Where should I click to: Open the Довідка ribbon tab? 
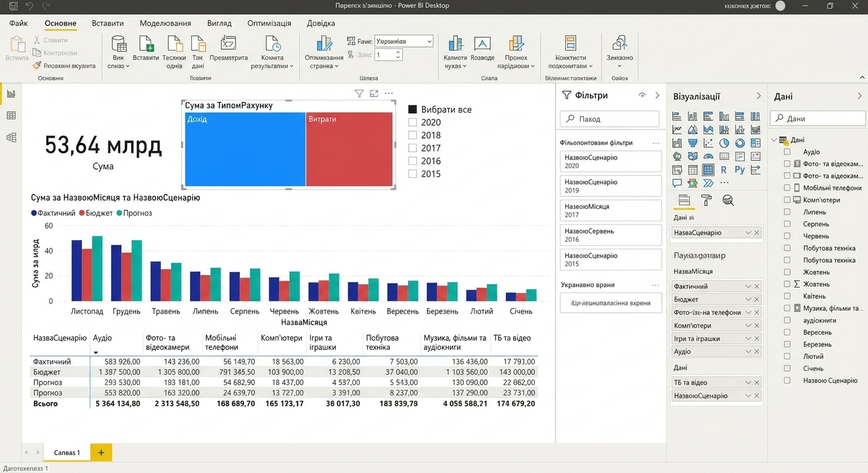321,23
